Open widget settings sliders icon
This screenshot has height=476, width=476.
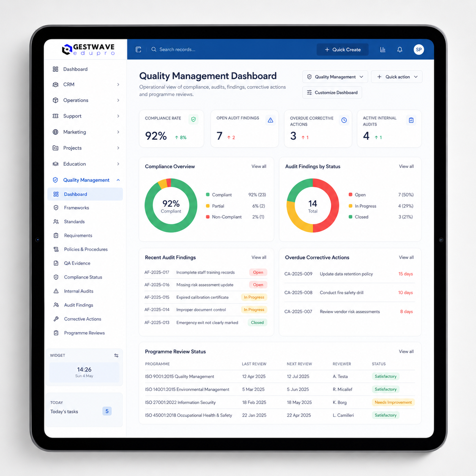pos(116,355)
